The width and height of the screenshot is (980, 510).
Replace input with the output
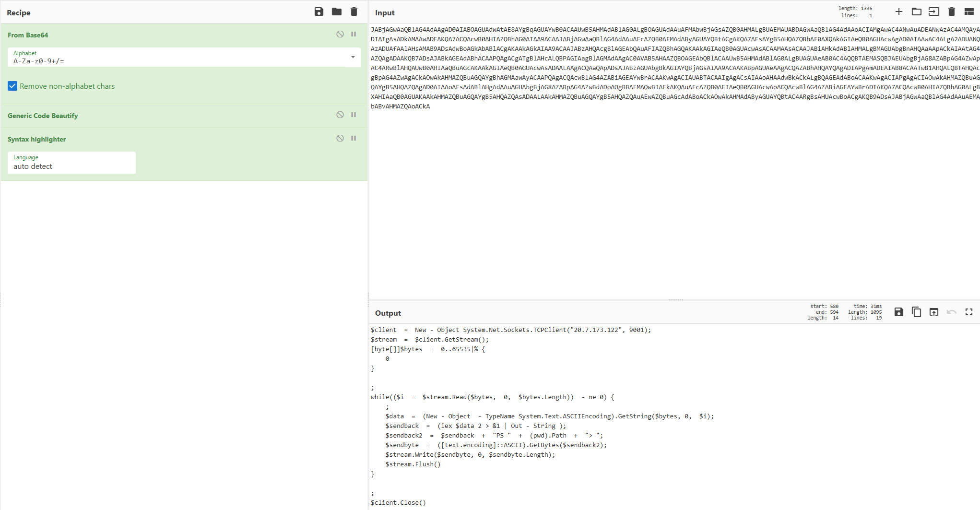click(x=934, y=312)
